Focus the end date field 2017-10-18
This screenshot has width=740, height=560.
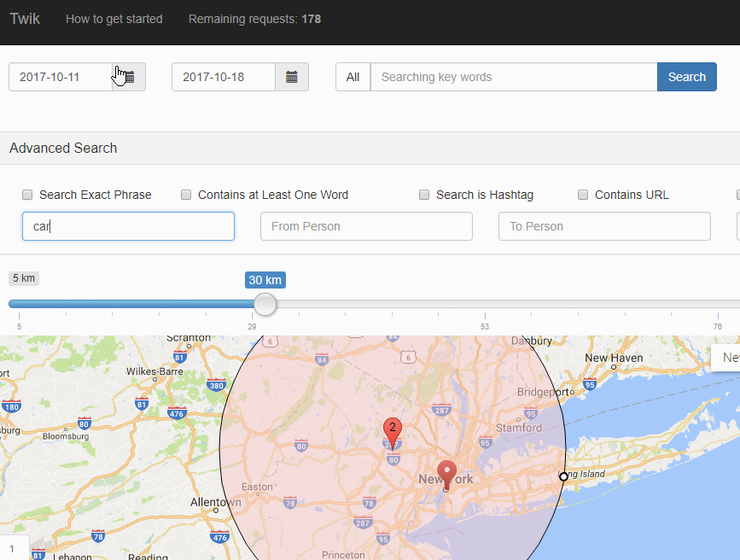[224, 77]
